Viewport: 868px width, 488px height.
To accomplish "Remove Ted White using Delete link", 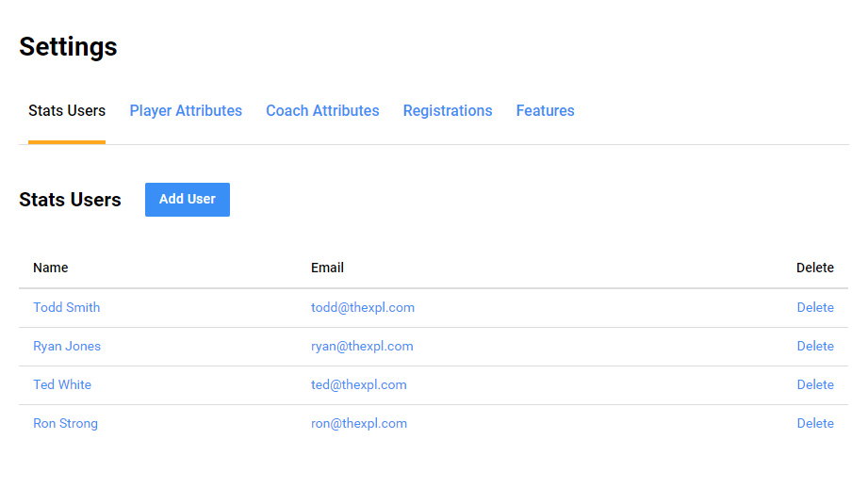I will 815,384.
